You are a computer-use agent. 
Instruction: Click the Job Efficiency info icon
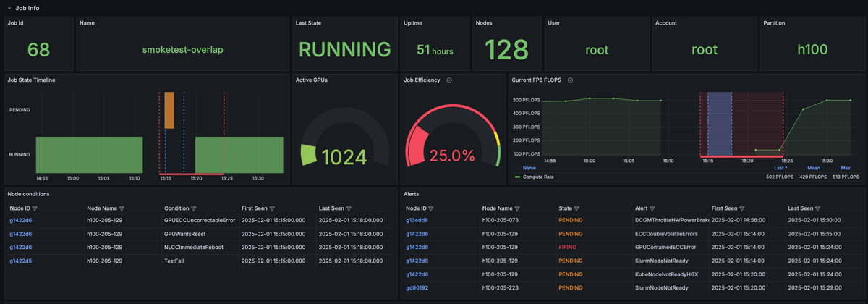449,80
